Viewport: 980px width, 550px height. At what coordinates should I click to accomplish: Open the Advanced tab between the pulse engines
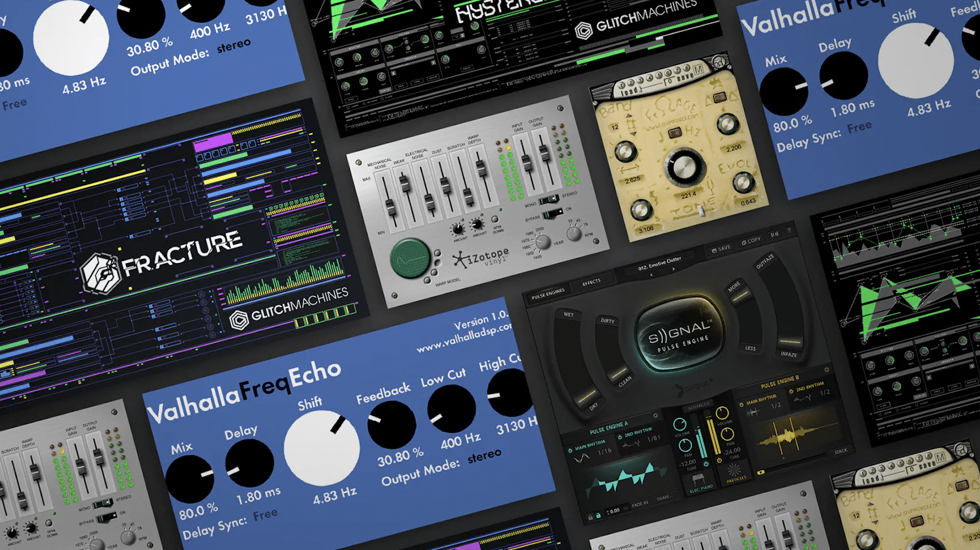coord(699,406)
